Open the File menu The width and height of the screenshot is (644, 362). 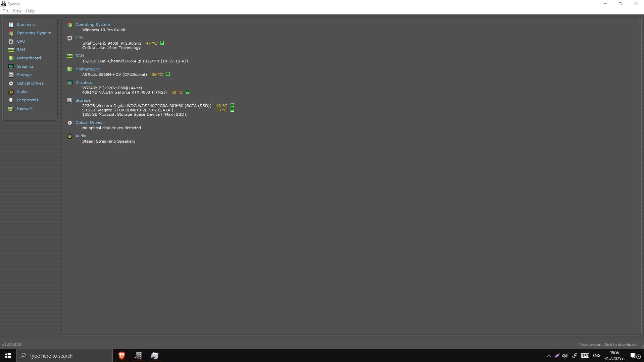pyautogui.click(x=5, y=11)
